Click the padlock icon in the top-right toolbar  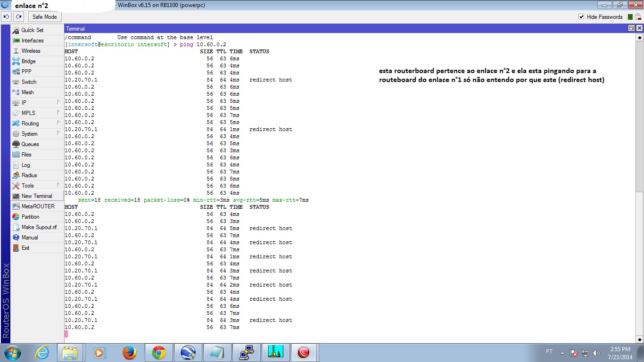click(639, 17)
